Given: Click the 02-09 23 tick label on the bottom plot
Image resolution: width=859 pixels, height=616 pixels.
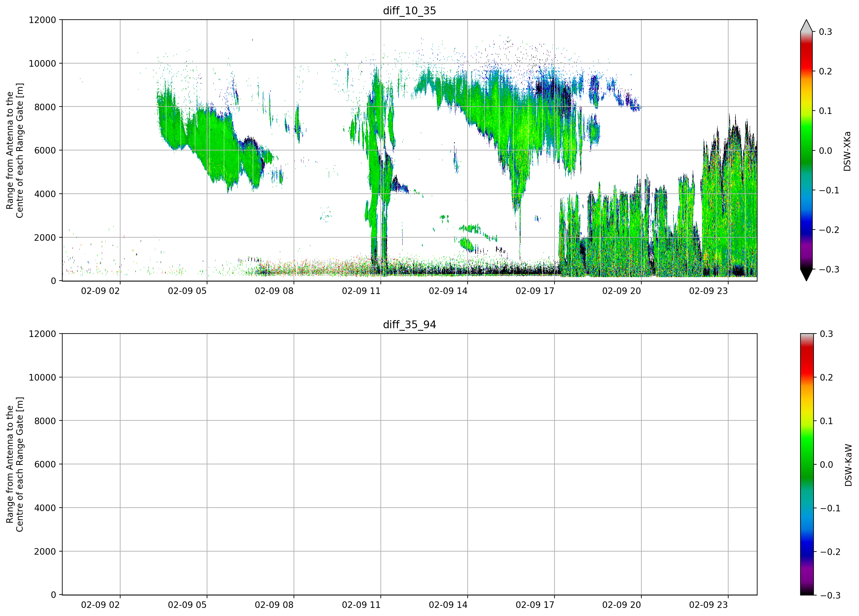Looking at the screenshot, I should pos(708,605).
